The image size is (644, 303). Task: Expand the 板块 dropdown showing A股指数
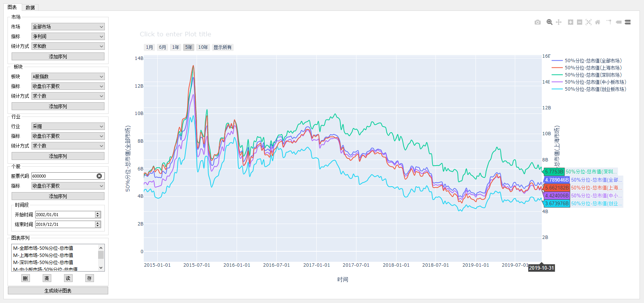click(68, 76)
